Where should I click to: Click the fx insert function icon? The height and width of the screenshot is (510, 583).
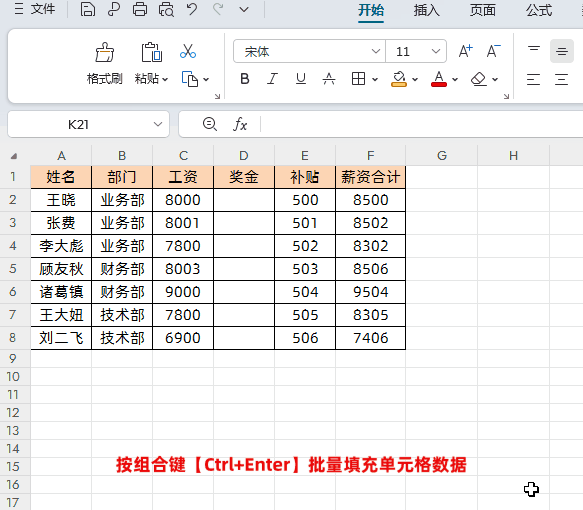tap(240, 124)
